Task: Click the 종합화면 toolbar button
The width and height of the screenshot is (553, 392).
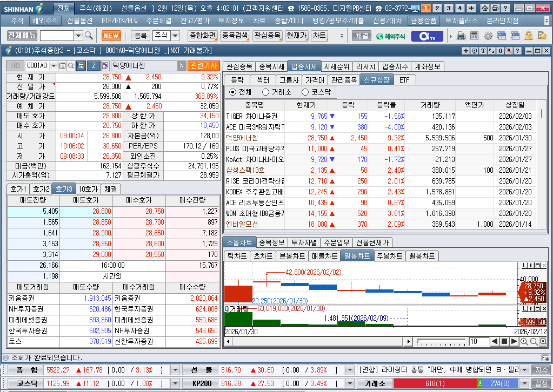Action: pyautogui.click(x=202, y=36)
